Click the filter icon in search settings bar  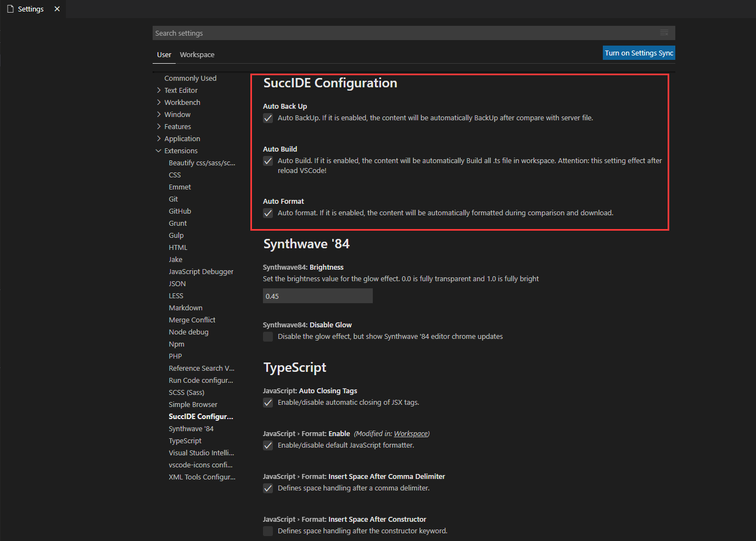[664, 33]
